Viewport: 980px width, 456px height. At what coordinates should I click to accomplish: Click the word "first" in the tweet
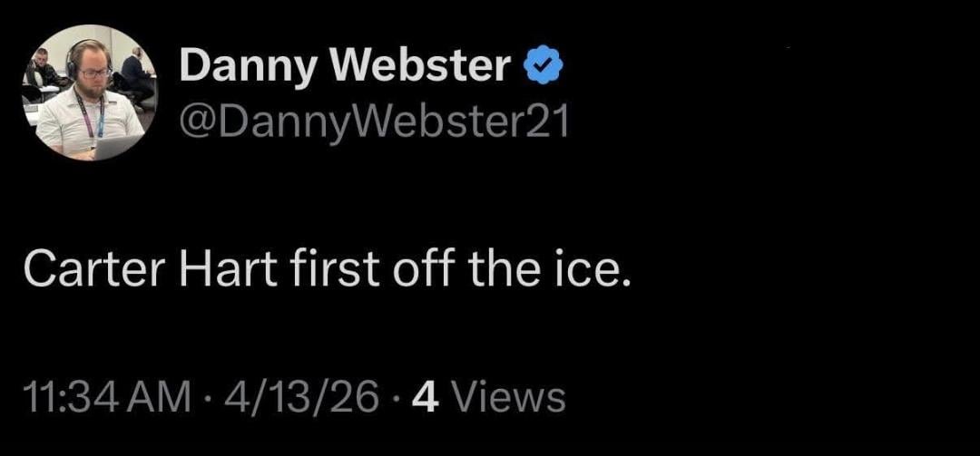coord(302,271)
